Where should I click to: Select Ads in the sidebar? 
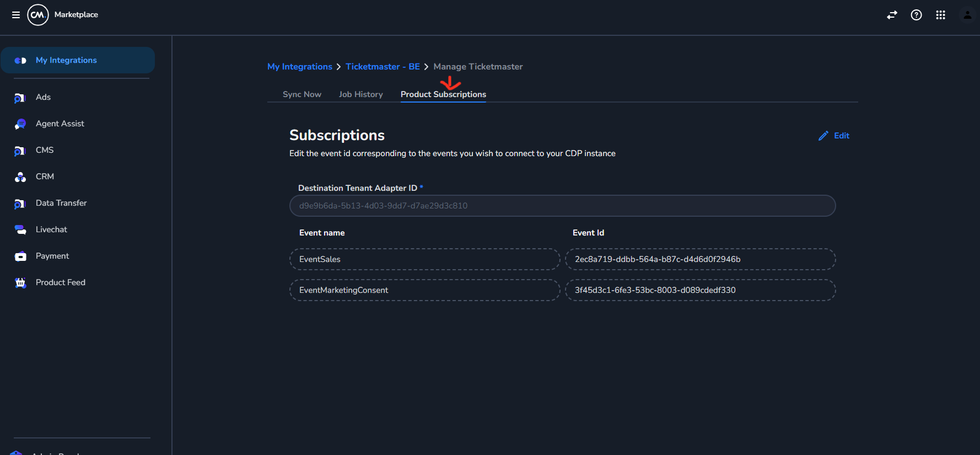point(43,97)
